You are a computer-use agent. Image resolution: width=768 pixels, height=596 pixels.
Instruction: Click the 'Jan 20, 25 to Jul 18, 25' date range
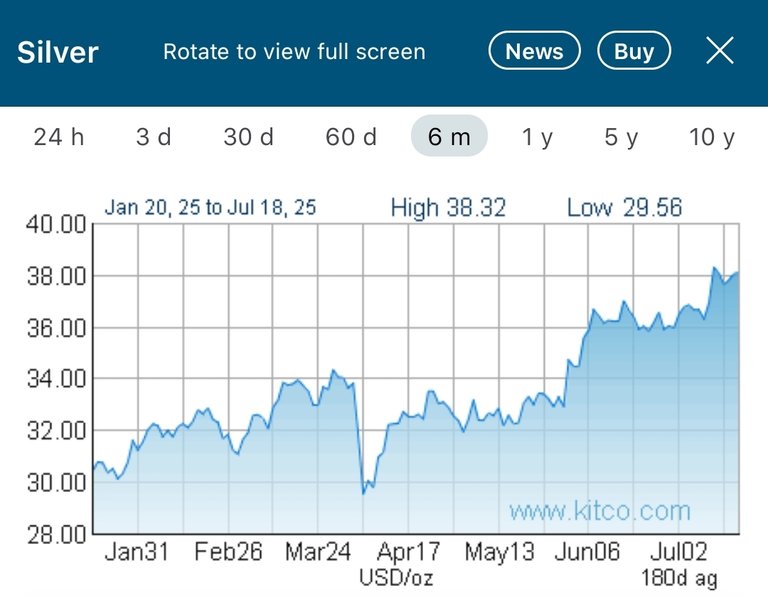210,207
